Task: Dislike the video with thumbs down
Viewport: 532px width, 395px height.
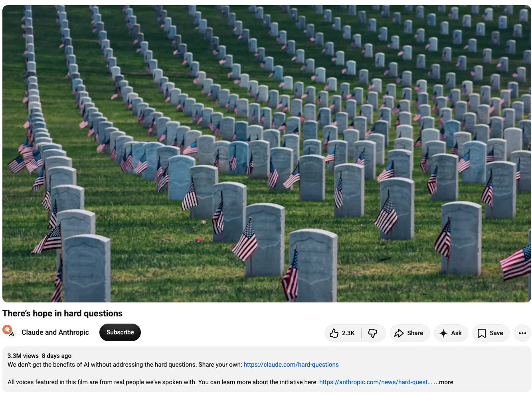Action: click(x=373, y=333)
